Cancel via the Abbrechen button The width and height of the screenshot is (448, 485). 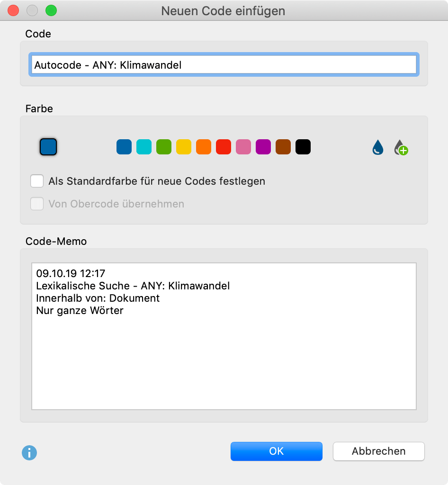click(379, 451)
